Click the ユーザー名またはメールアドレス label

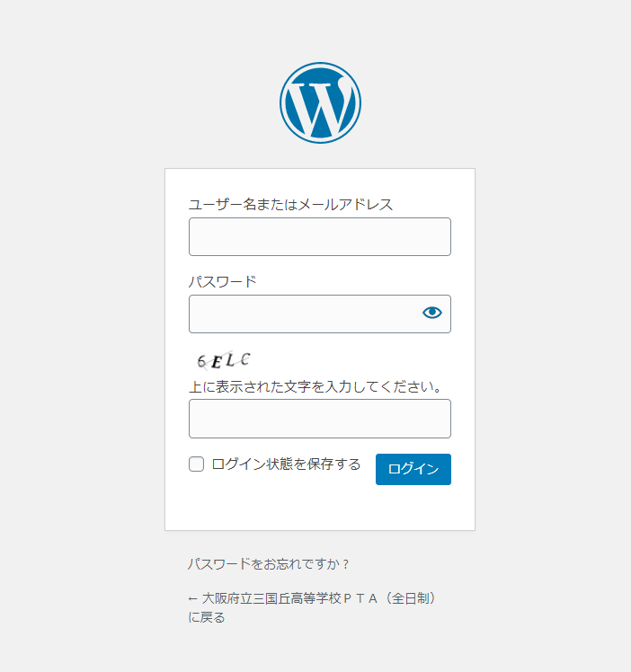pos(290,204)
